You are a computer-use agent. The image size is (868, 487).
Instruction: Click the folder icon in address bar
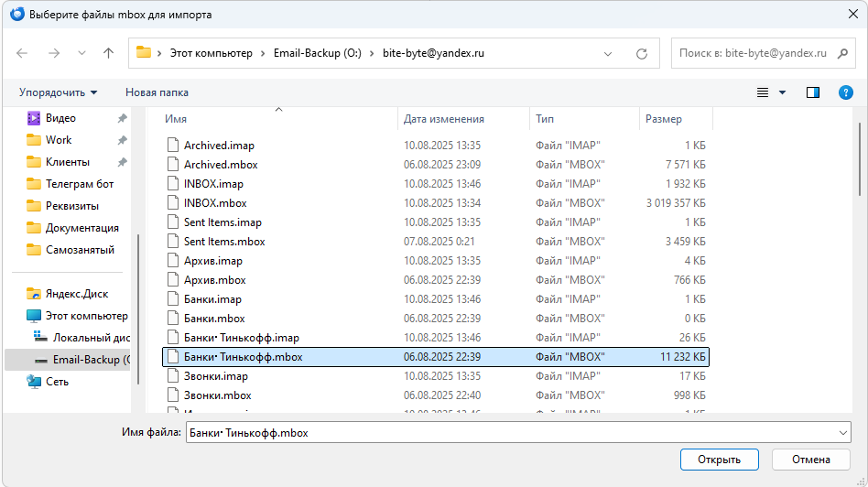(x=144, y=52)
